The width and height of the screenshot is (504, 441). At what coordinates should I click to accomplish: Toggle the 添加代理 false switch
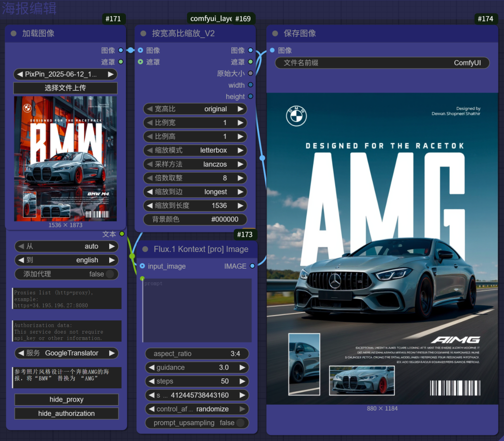(x=109, y=274)
